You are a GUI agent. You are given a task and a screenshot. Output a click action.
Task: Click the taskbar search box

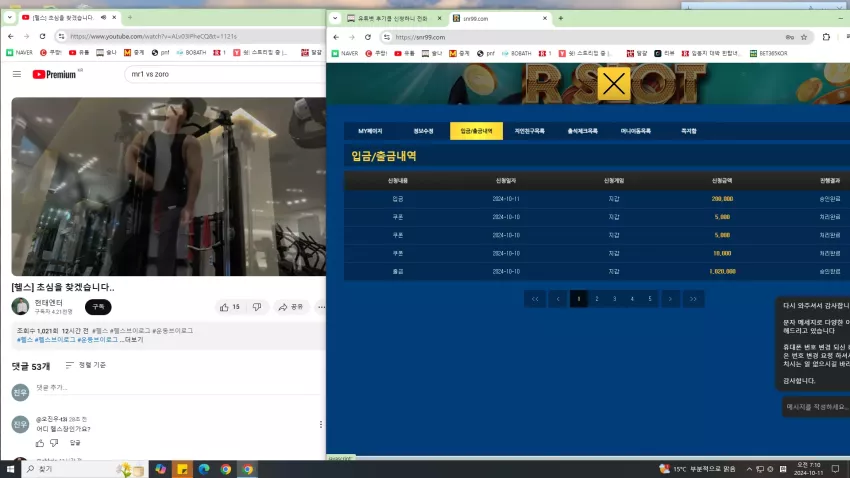tap(84, 469)
